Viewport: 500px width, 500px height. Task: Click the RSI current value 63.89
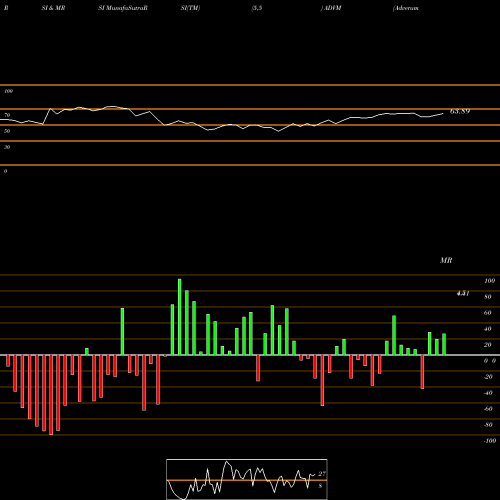pyautogui.click(x=460, y=111)
